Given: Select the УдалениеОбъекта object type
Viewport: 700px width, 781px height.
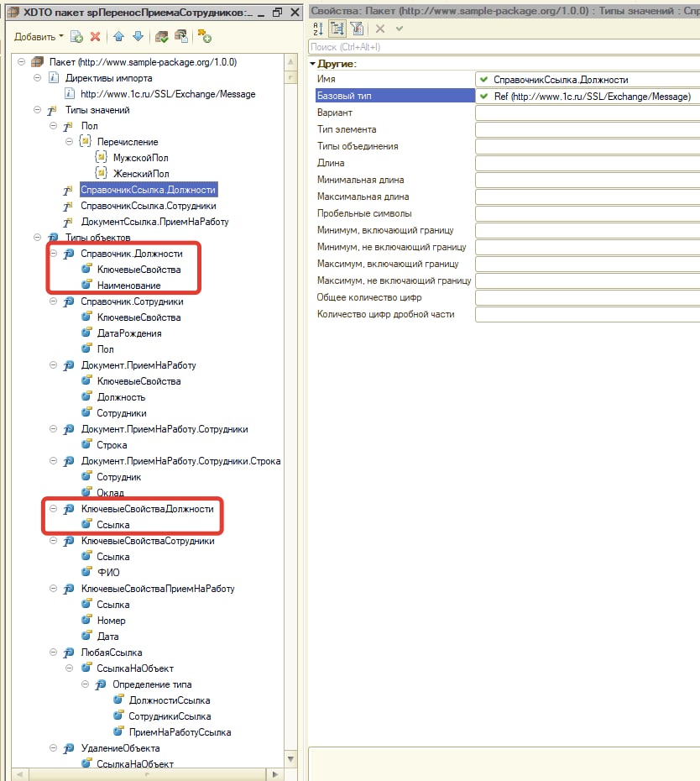Looking at the screenshot, I should pyautogui.click(x=121, y=747).
